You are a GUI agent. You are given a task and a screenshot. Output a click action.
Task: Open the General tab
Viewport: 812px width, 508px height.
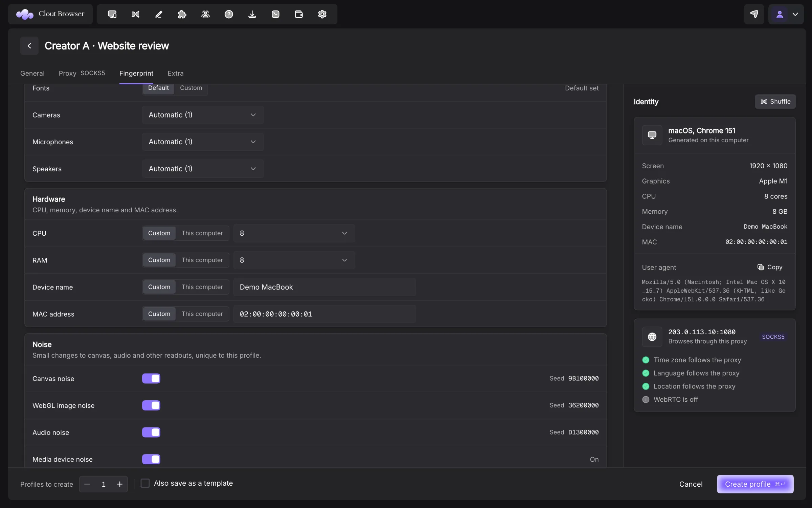[x=32, y=73]
